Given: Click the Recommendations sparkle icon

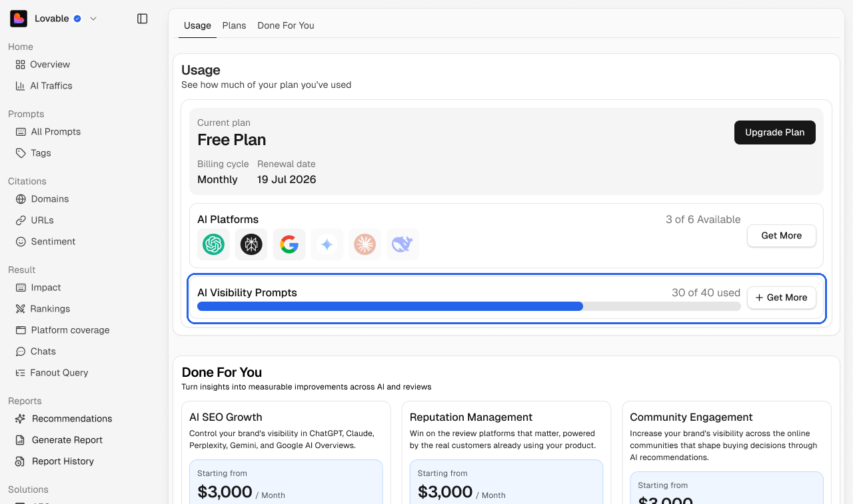Looking at the screenshot, I should [x=21, y=419].
